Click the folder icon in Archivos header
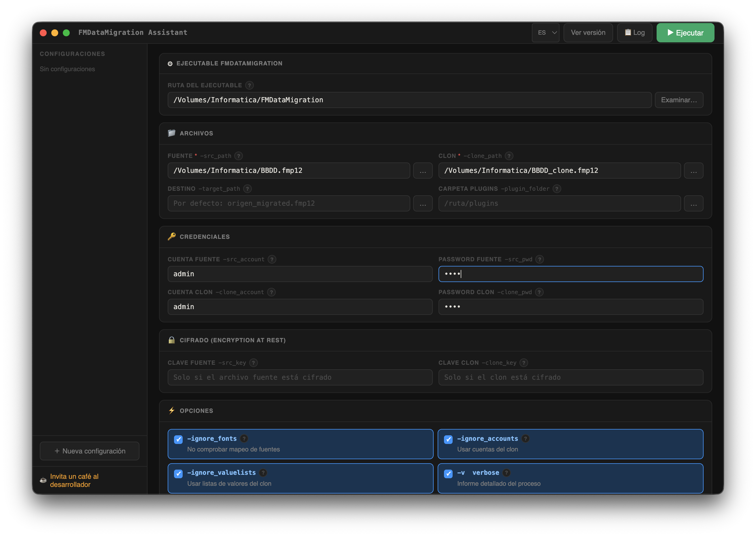The image size is (756, 537). (172, 133)
